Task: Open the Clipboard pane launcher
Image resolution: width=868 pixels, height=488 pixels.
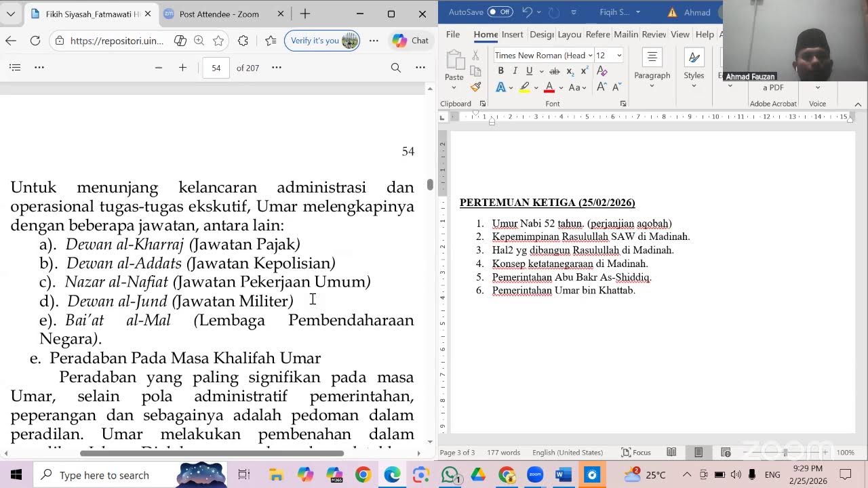Action: pos(482,104)
